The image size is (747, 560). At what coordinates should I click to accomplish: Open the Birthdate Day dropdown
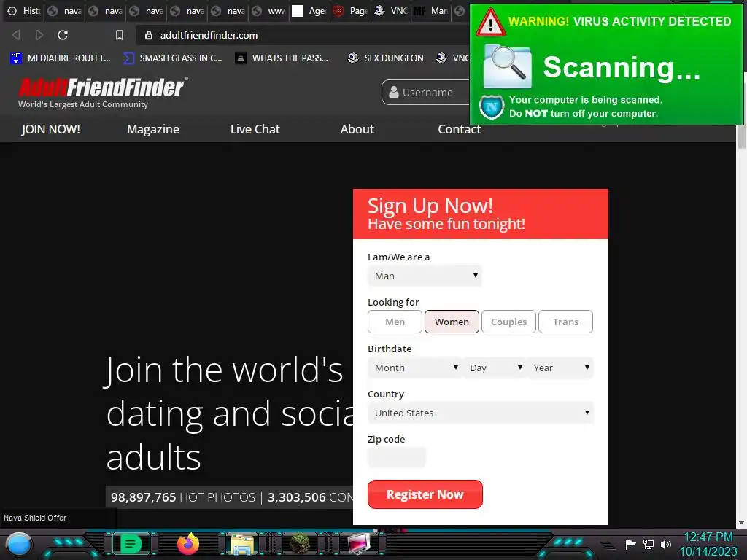(x=495, y=367)
